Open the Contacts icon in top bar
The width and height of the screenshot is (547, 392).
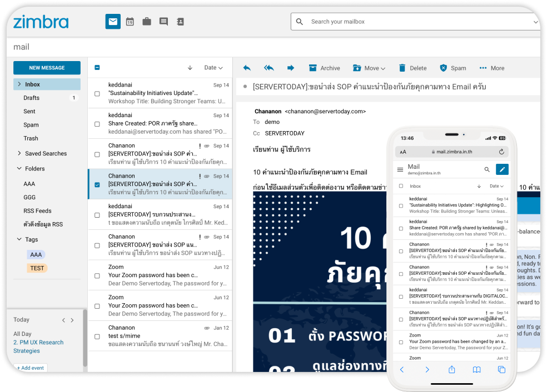180,22
